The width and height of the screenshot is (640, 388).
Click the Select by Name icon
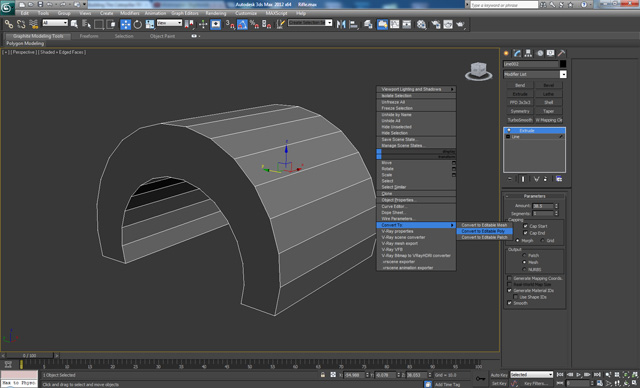pos(87,24)
